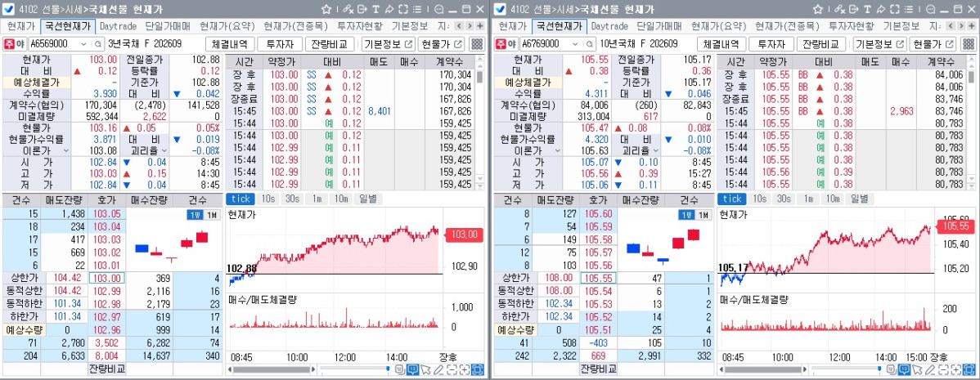Add right window to favorites star
Image resolution: width=980 pixels, height=380 pixels.
coord(817,9)
